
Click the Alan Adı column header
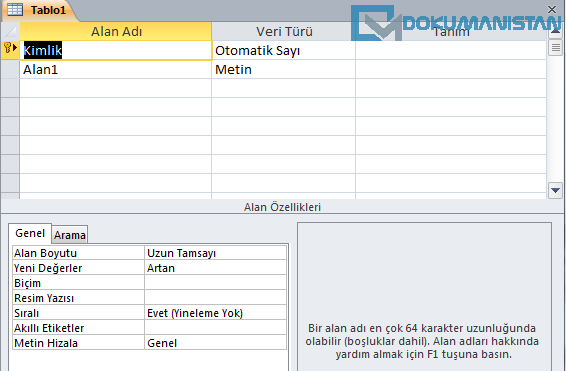(x=116, y=31)
